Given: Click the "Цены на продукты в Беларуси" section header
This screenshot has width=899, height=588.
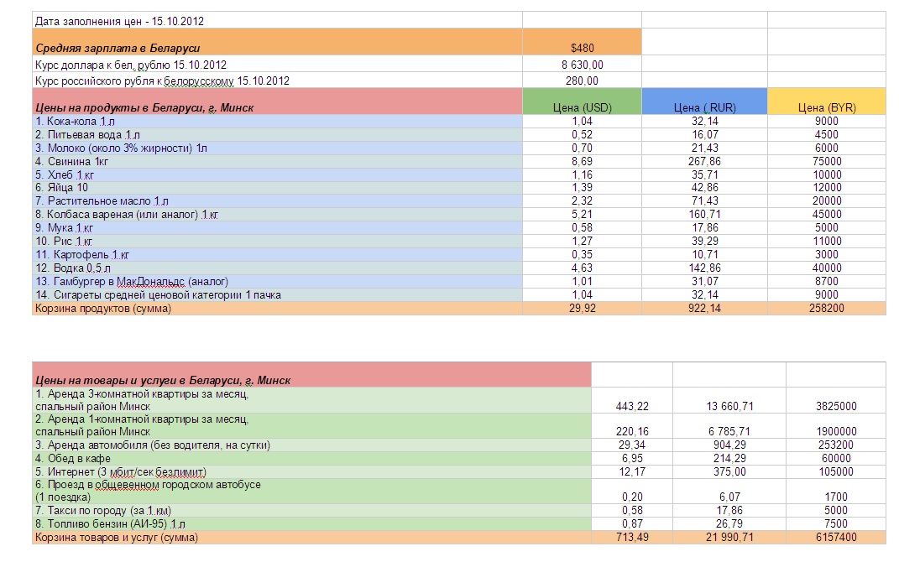Looking at the screenshot, I should tap(144, 107).
